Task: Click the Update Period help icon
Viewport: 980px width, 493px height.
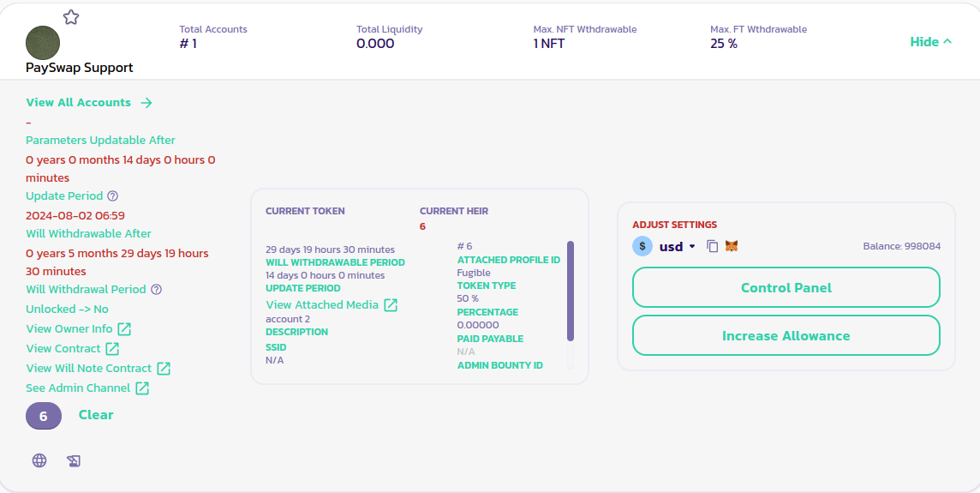Action: tap(112, 196)
